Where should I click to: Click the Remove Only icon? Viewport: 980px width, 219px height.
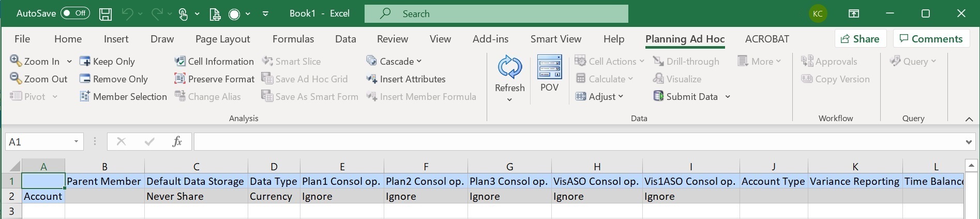85,79
